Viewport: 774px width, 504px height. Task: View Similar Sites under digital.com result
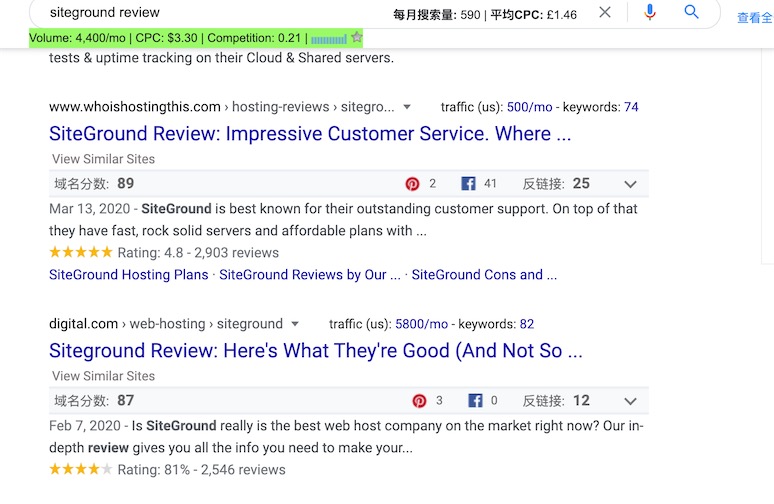click(103, 376)
